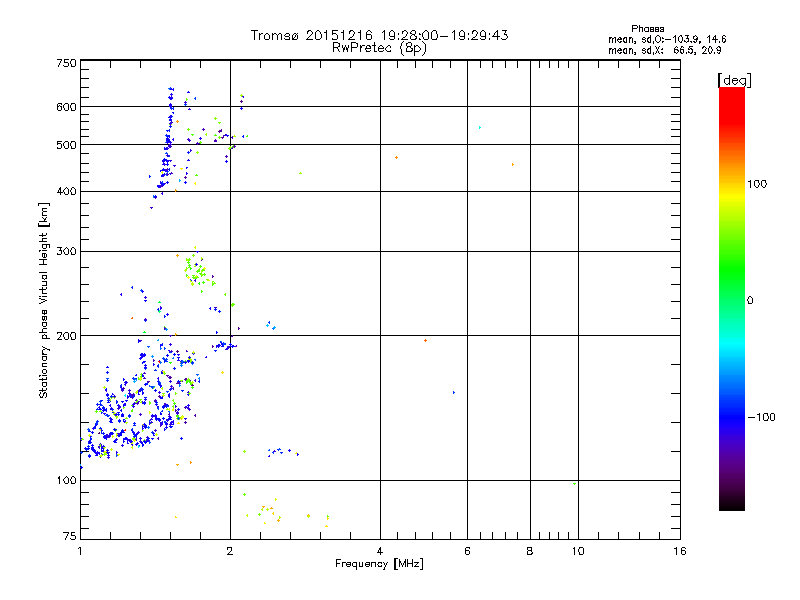Click the x-axis tick label "8"
The image size is (800, 600).
point(530,551)
